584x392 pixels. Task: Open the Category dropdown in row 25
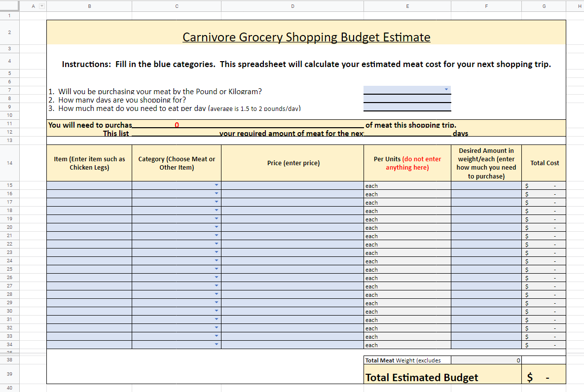click(216, 269)
